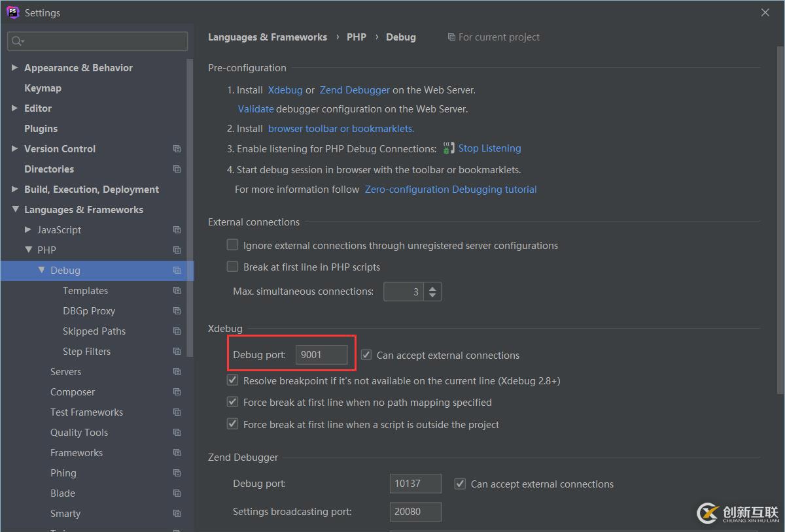The height and width of the screenshot is (532, 785).
Task: Click project-level icon next to Version Control
Action: point(177,149)
